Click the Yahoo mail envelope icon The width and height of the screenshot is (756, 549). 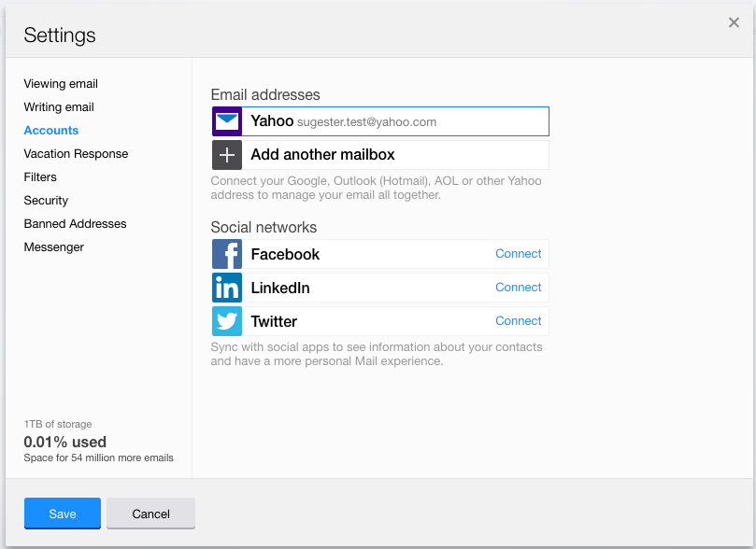(x=227, y=121)
